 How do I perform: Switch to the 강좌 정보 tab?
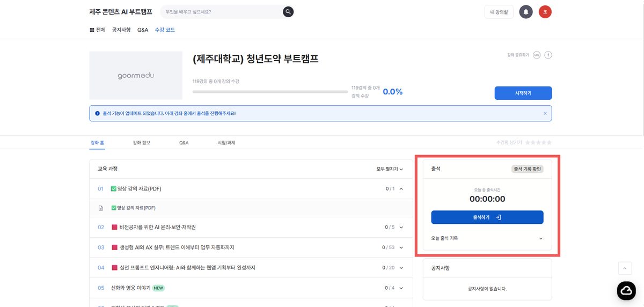pos(142,143)
